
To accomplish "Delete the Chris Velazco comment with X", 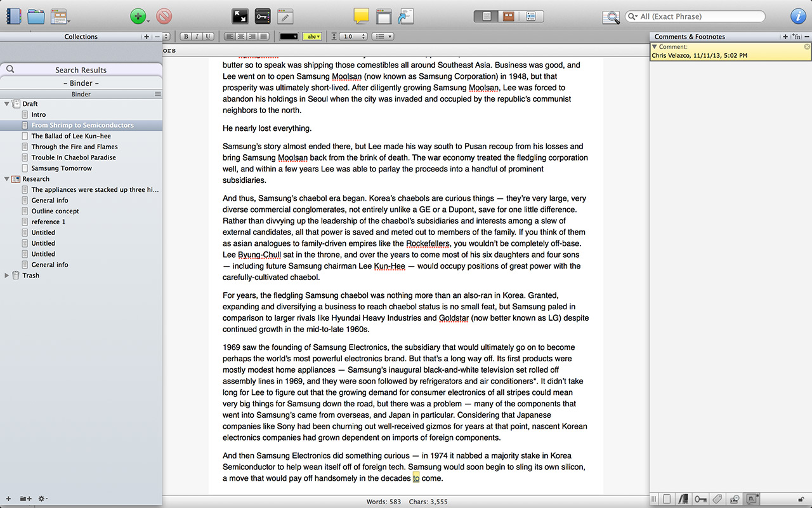I will [x=807, y=47].
